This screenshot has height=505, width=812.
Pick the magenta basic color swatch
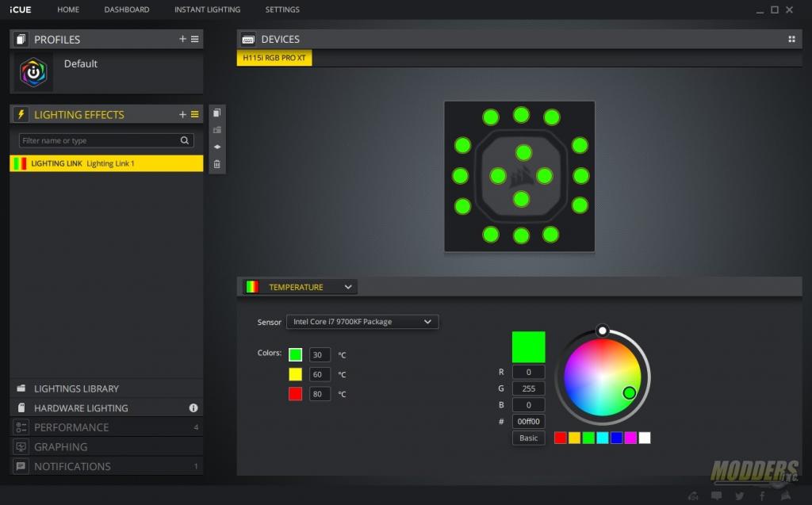click(x=630, y=438)
